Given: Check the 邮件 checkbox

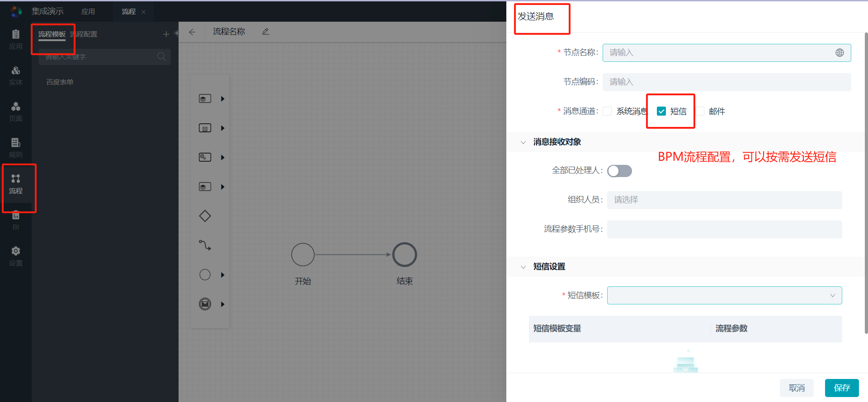Looking at the screenshot, I should (x=700, y=111).
